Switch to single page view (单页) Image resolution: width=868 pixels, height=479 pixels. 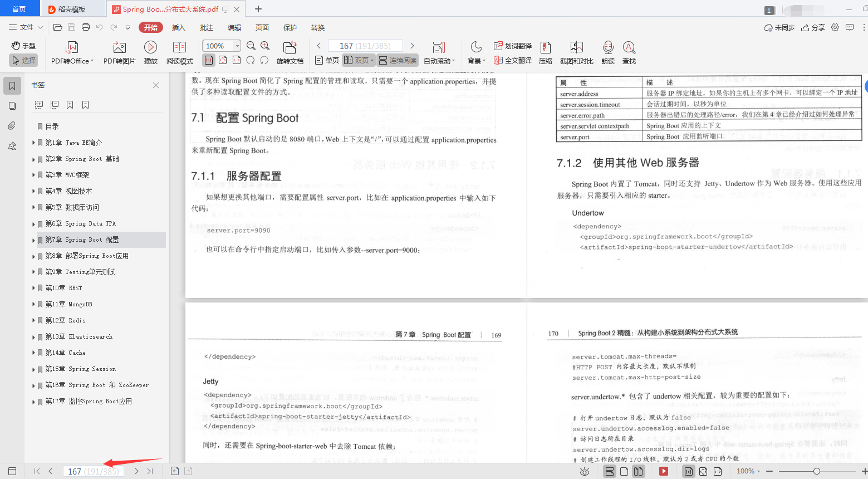click(x=327, y=60)
